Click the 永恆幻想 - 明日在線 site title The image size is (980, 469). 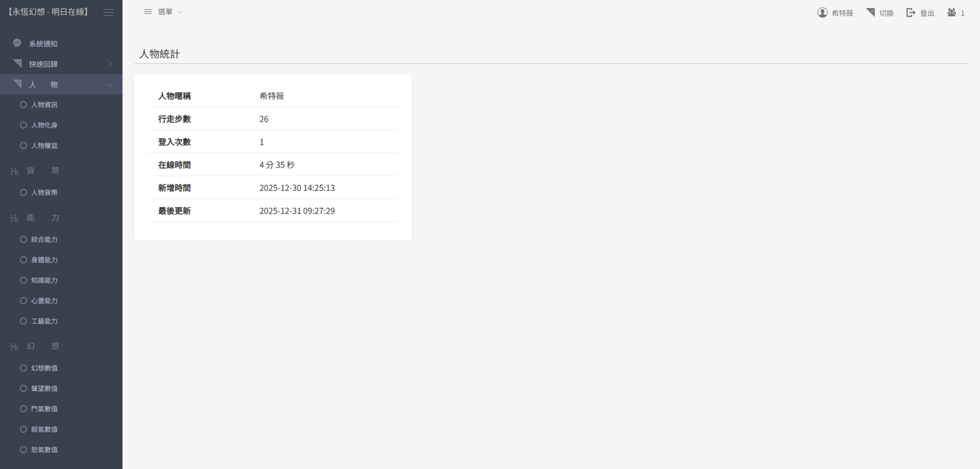48,12
